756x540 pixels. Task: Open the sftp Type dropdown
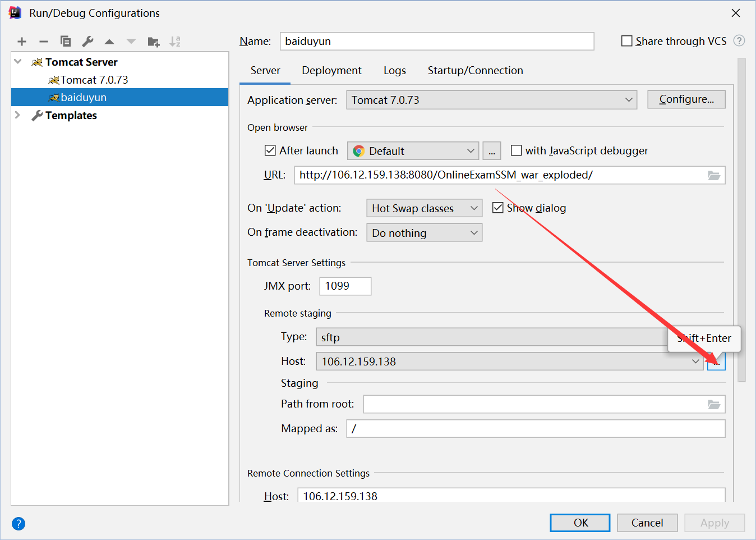(492, 337)
